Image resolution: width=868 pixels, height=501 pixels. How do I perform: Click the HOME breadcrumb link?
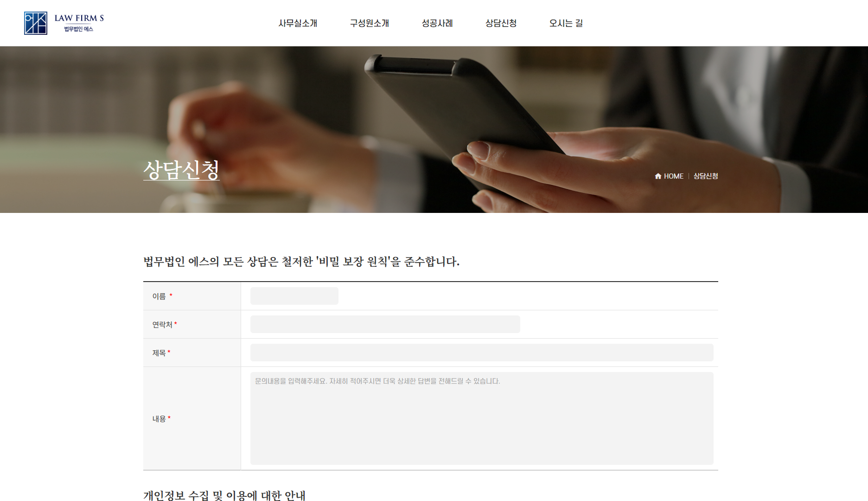673,176
